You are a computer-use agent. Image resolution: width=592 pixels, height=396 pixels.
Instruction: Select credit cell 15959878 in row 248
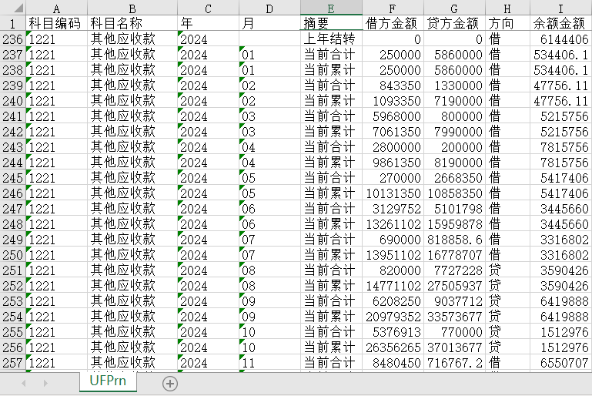454,224
